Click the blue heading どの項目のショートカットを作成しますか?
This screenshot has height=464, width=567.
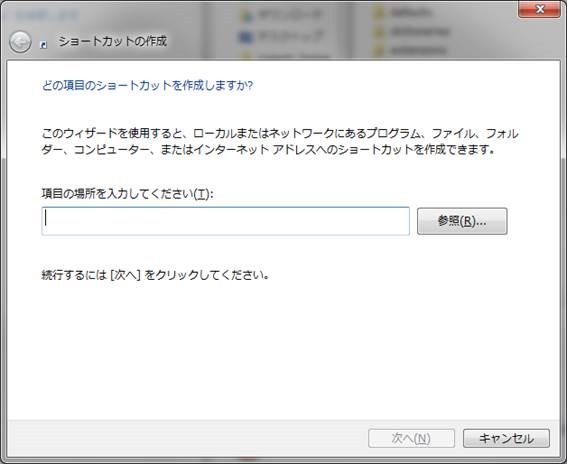[x=147, y=86]
